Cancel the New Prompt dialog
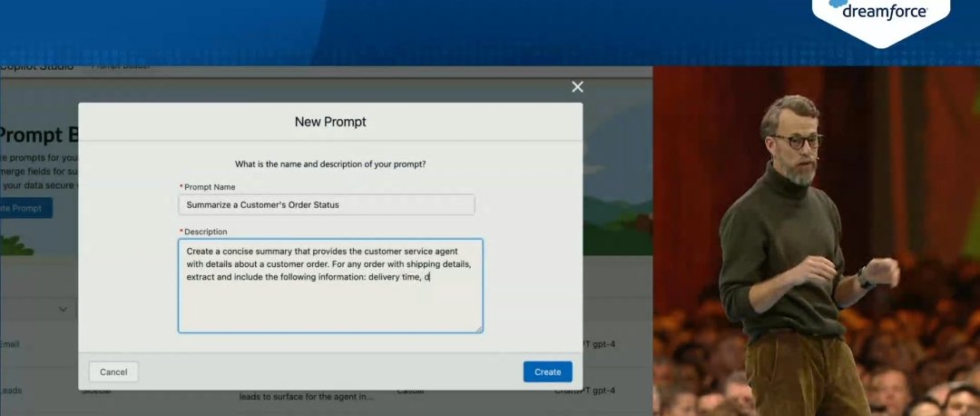Viewport: 980px width, 416px height. click(113, 371)
